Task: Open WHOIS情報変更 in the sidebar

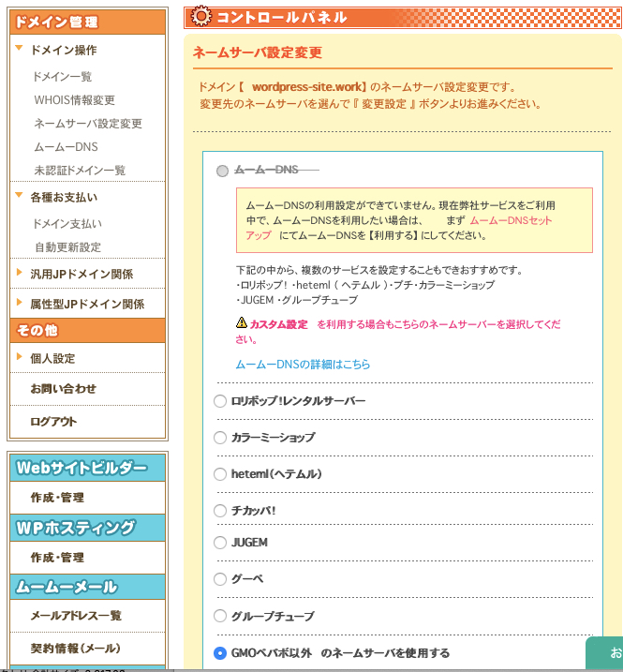Action: [75, 100]
